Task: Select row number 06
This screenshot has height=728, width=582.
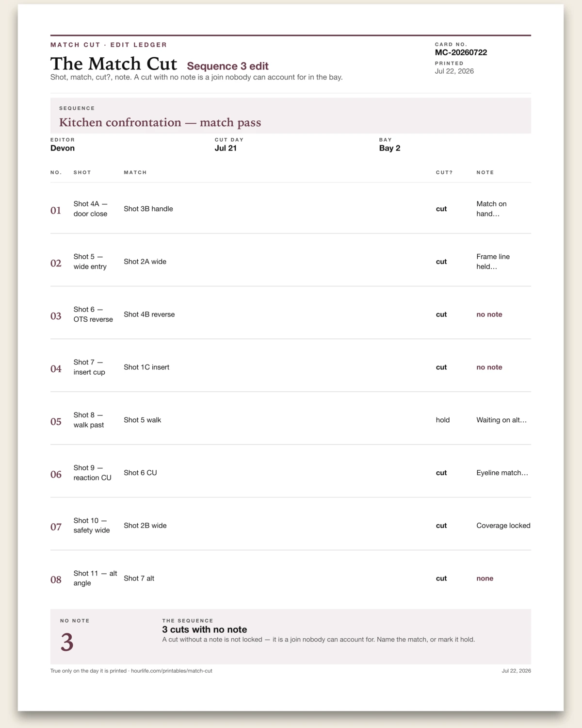Action: 56,474
